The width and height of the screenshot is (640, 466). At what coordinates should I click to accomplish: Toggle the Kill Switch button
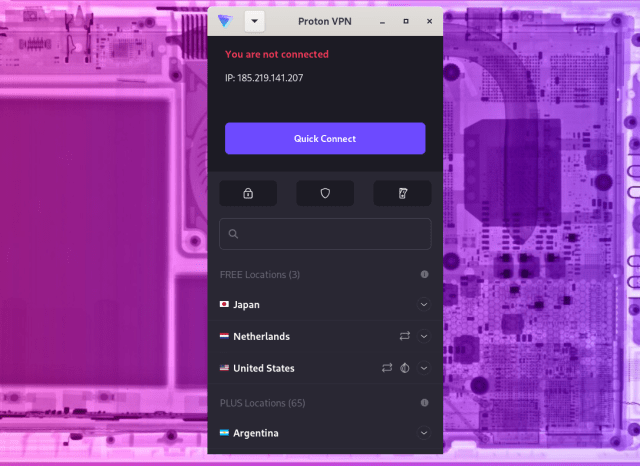coord(402,193)
